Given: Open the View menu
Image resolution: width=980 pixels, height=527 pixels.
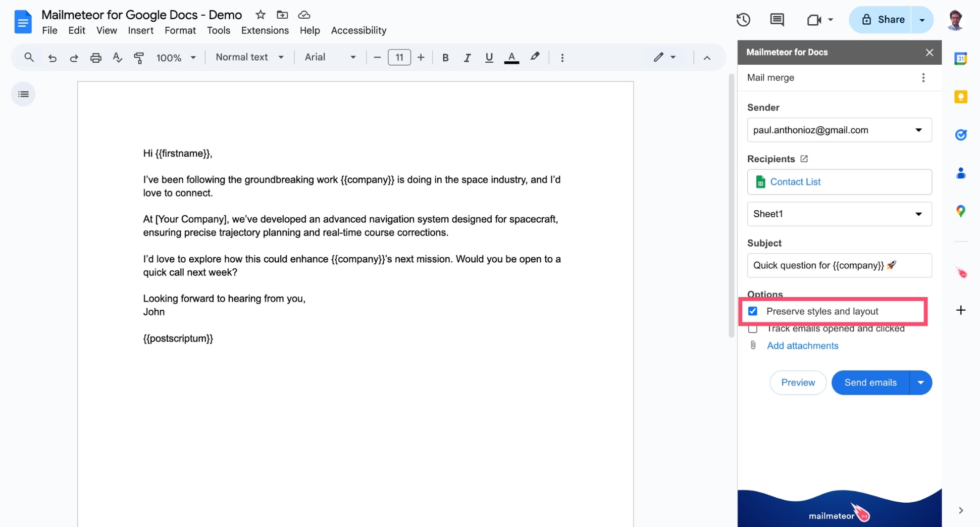Looking at the screenshot, I should pos(107,30).
